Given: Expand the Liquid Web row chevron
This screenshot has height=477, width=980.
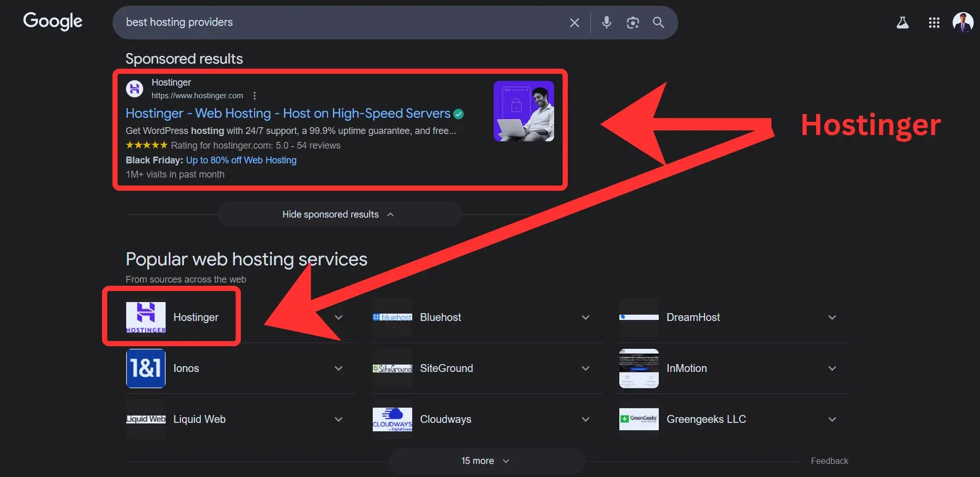Looking at the screenshot, I should coord(339,419).
